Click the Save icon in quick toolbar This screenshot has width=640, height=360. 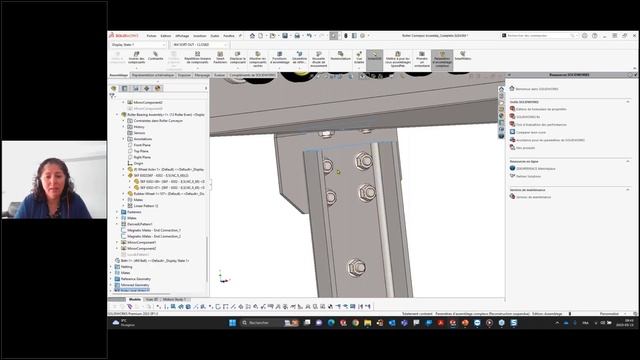tap(285, 36)
